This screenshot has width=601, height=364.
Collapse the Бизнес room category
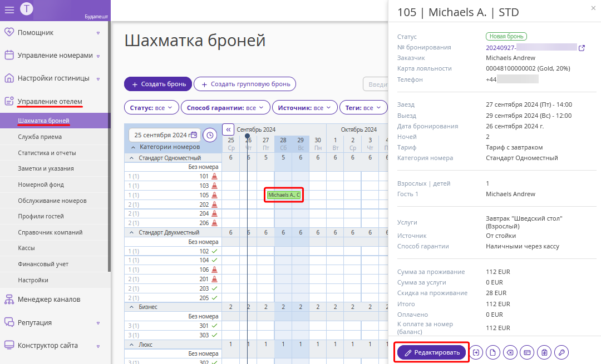[x=132, y=307]
